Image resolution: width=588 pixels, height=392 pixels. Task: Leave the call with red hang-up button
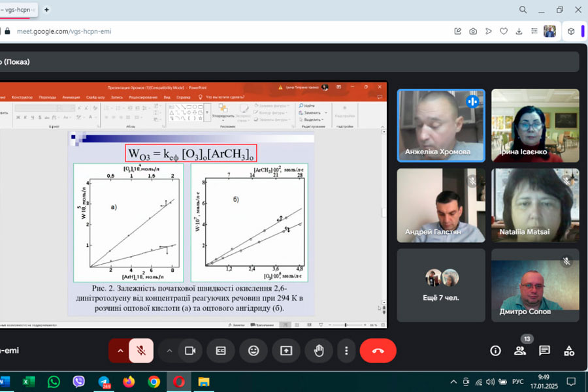(378, 351)
